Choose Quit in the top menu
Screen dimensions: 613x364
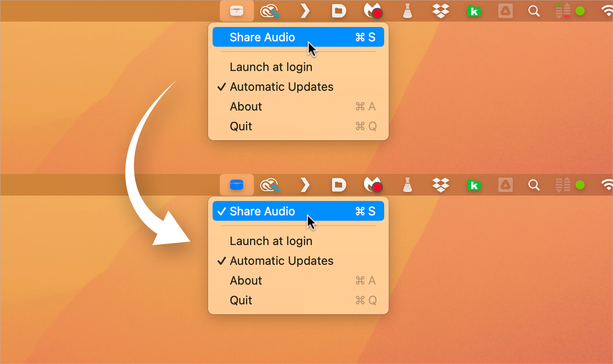(241, 126)
